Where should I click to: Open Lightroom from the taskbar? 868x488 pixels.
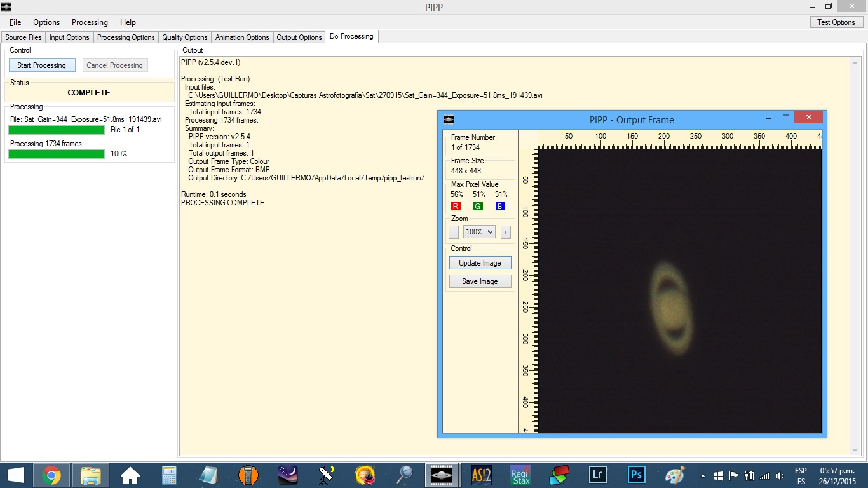(x=597, y=475)
